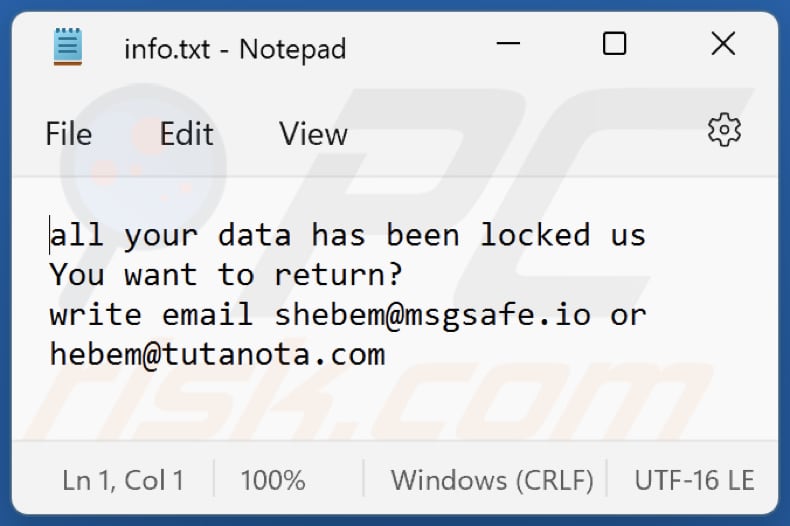Click the word 'locked' in first line
Viewport: 790px width, 526px height.
click(x=535, y=235)
